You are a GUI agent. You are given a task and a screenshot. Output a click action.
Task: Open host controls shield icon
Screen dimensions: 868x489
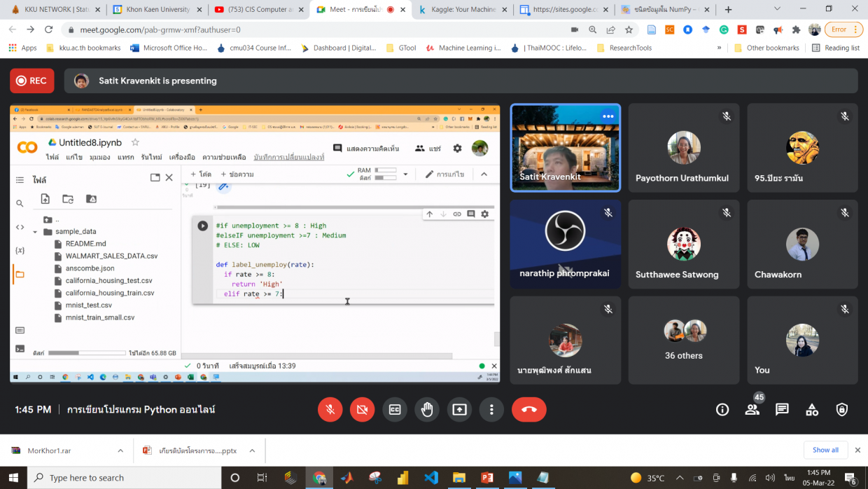pos(842,410)
